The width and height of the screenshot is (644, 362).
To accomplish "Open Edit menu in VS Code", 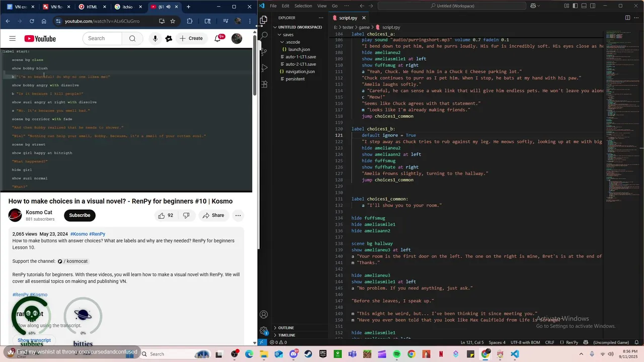I will tap(285, 6).
